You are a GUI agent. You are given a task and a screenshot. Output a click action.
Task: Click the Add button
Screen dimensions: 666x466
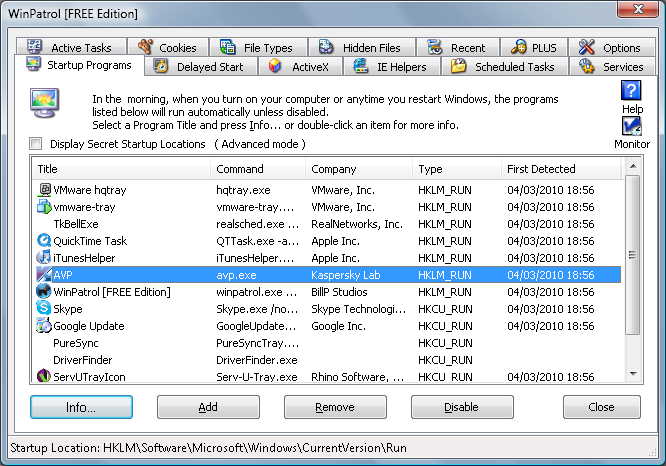tap(208, 407)
